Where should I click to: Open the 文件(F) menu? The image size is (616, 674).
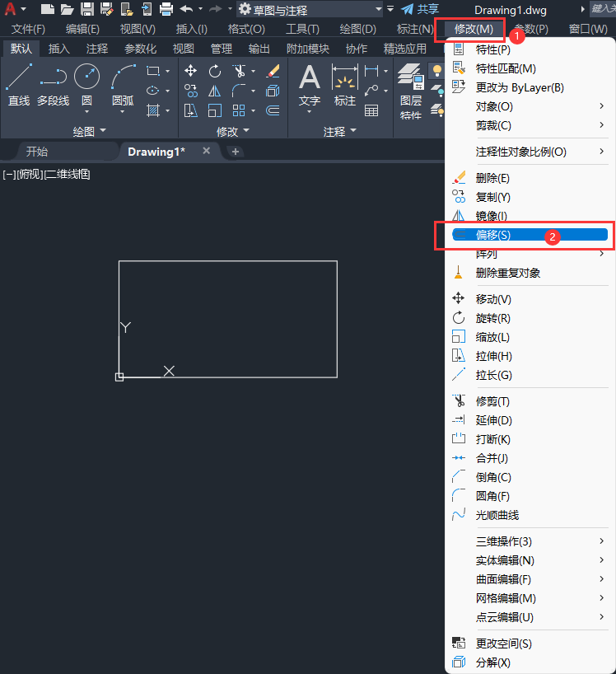coord(28,29)
